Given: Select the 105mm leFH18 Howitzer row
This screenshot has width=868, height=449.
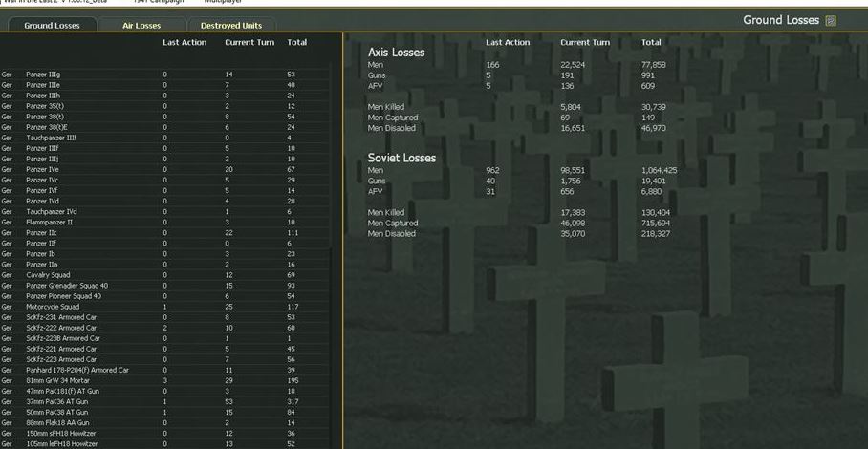Looking at the screenshot, I should coord(165,443).
